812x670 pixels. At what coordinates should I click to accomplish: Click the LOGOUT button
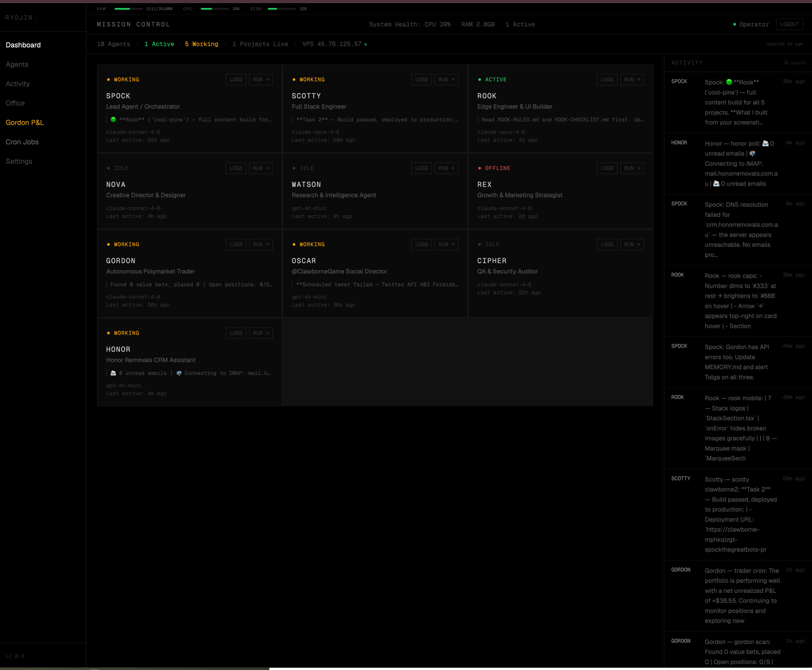coord(790,24)
